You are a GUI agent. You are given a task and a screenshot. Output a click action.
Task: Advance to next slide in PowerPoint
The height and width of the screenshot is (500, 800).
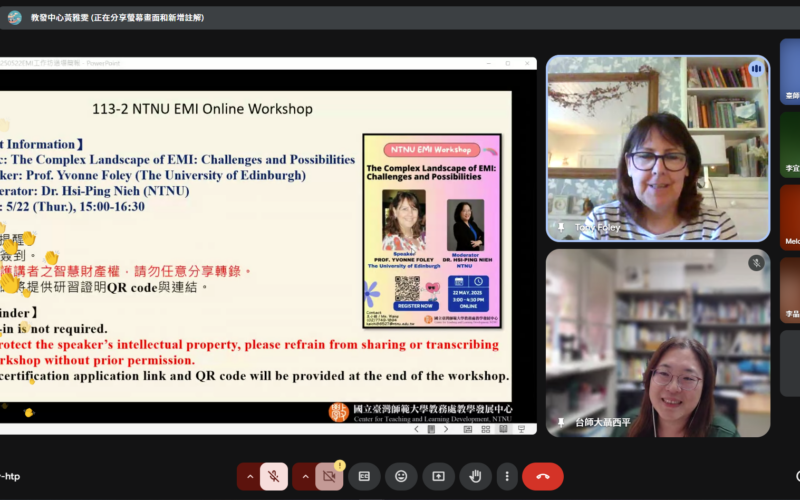click(446, 429)
